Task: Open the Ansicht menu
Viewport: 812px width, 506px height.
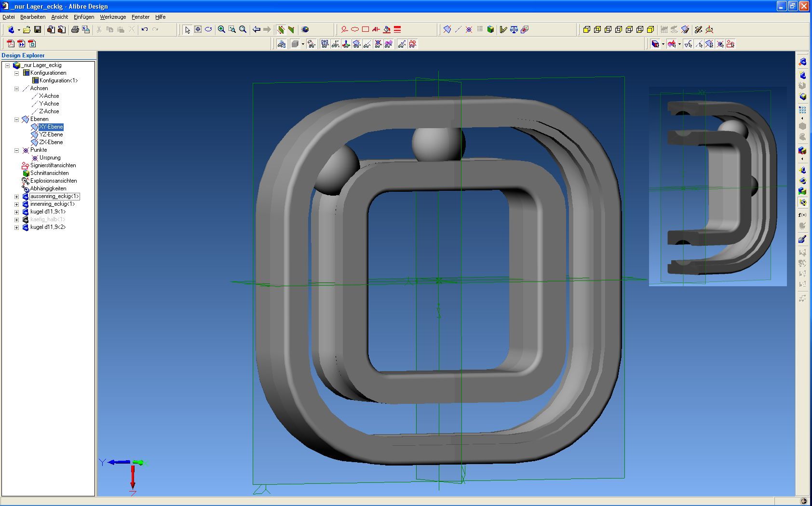Action: pos(60,17)
